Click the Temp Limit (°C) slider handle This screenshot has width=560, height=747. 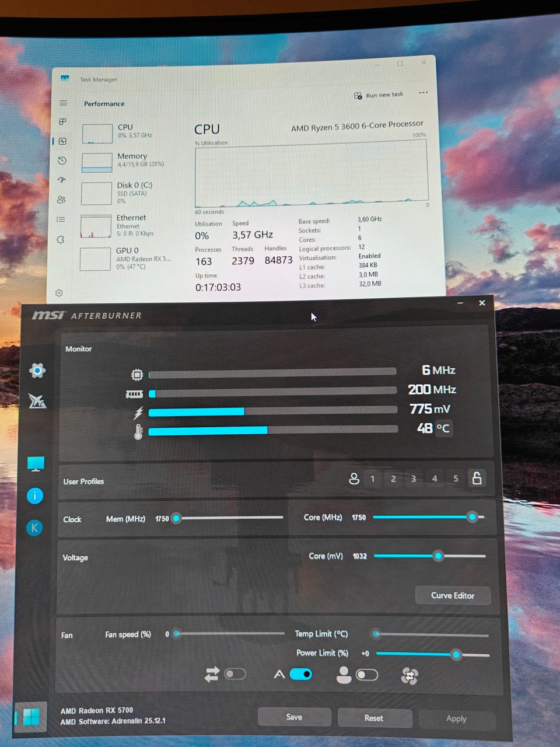tap(376, 634)
